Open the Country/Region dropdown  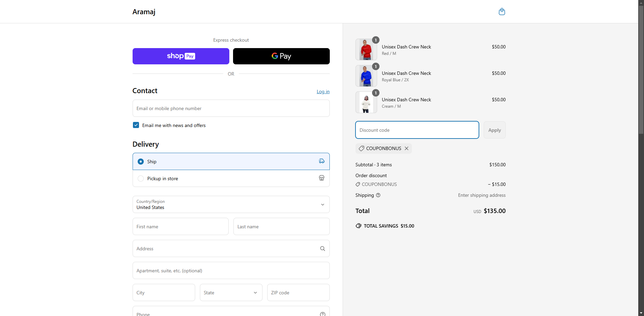[x=231, y=205]
